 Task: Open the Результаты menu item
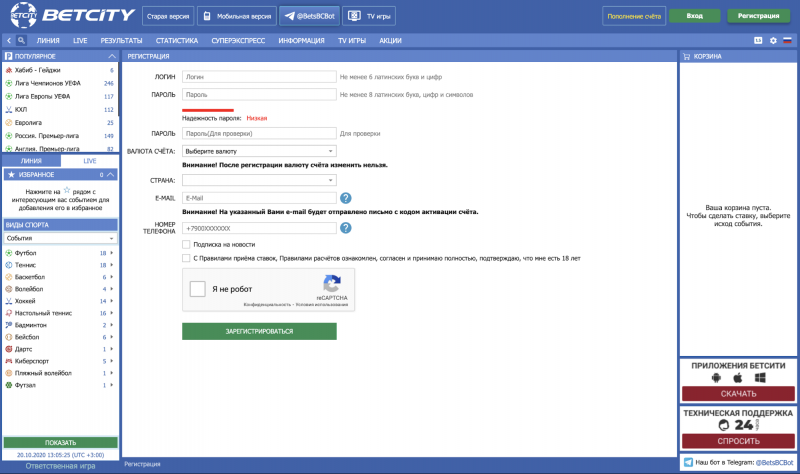coord(121,40)
